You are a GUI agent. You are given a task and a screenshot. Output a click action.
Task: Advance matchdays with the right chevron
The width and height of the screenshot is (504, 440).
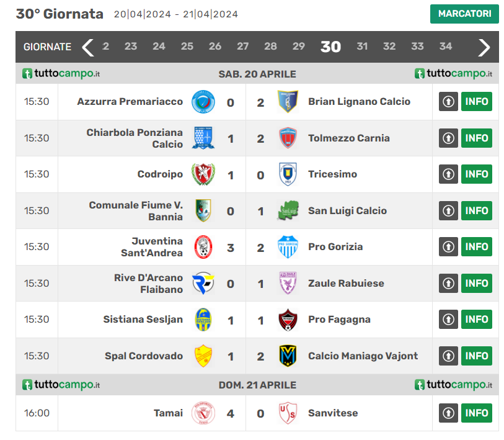[484, 47]
